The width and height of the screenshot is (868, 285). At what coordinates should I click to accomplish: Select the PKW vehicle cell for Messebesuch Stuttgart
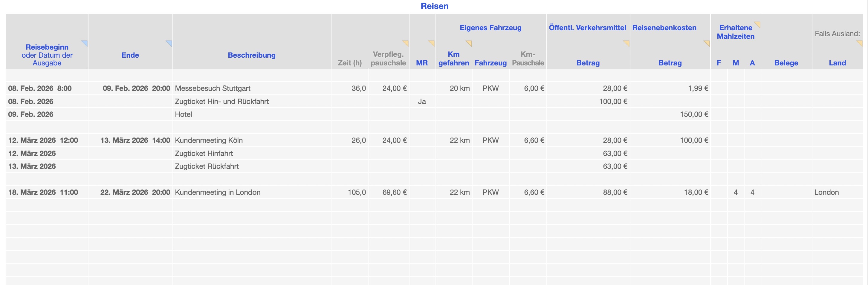(490, 88)
